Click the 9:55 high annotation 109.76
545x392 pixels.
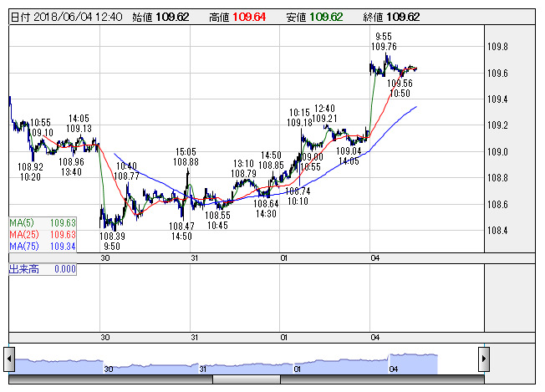(384, 41)
